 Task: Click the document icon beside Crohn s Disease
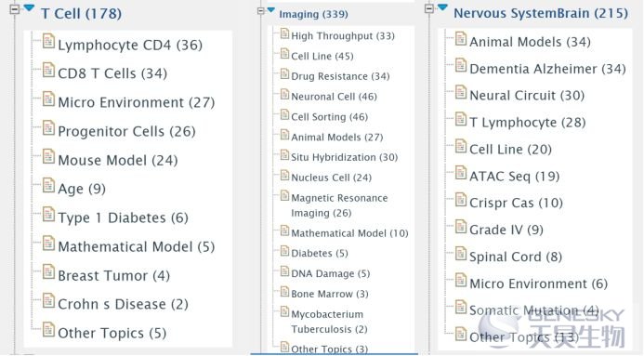tap(48, 300)
